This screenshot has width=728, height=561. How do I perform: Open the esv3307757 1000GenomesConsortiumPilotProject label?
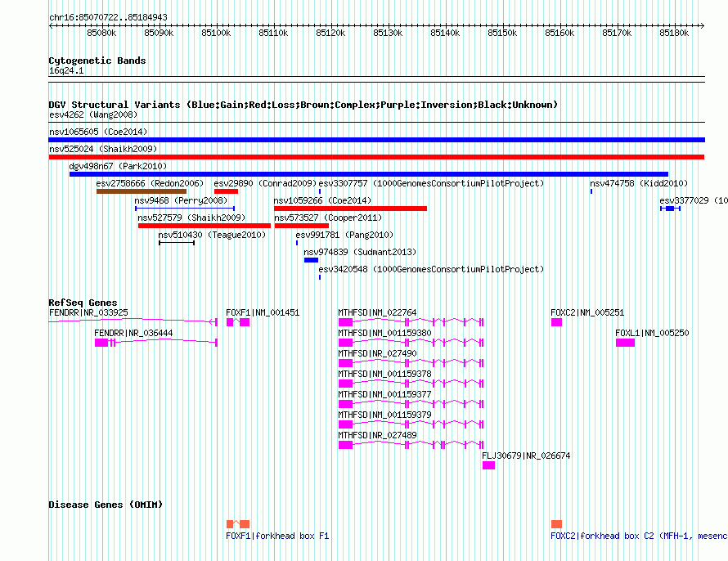pos(431,183)
